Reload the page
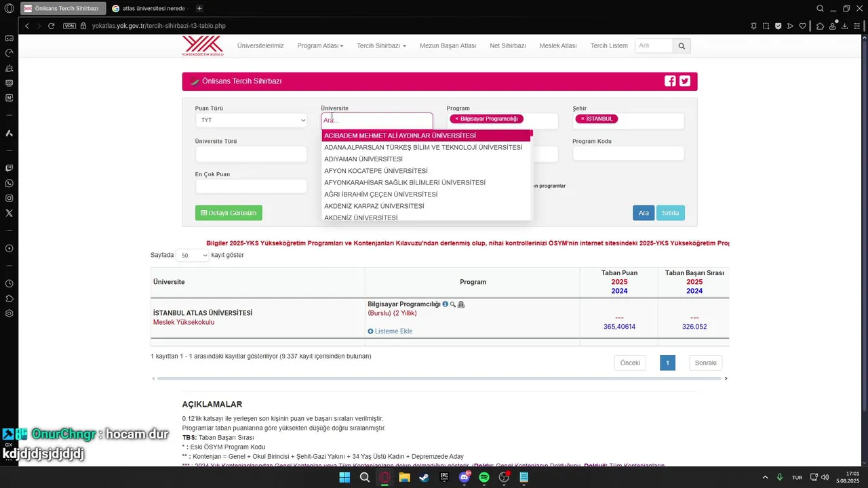 pyautogui.click(x=51, y=26)
